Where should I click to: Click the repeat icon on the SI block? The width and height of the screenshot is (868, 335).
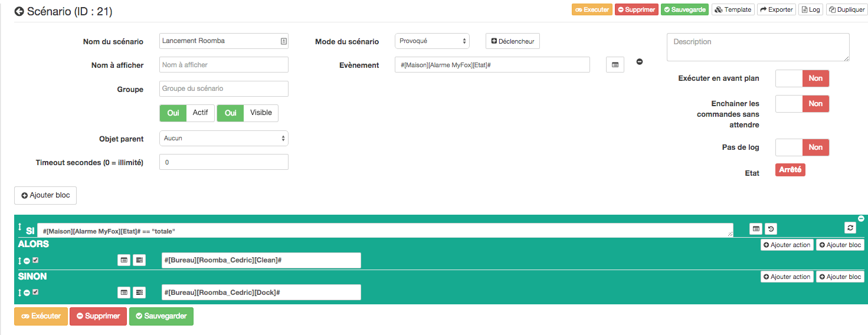771,229
